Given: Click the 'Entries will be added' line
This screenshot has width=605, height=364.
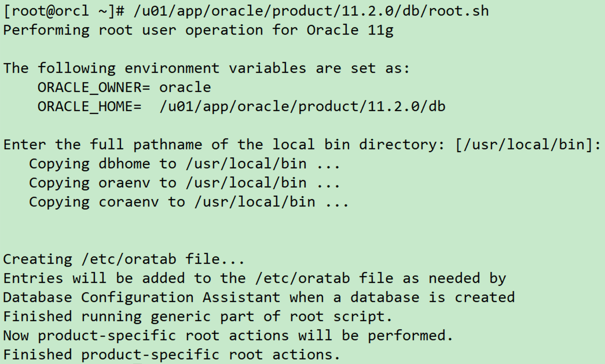Looking at the screenshot, I should pyautogui.click(x=254, y=278).
